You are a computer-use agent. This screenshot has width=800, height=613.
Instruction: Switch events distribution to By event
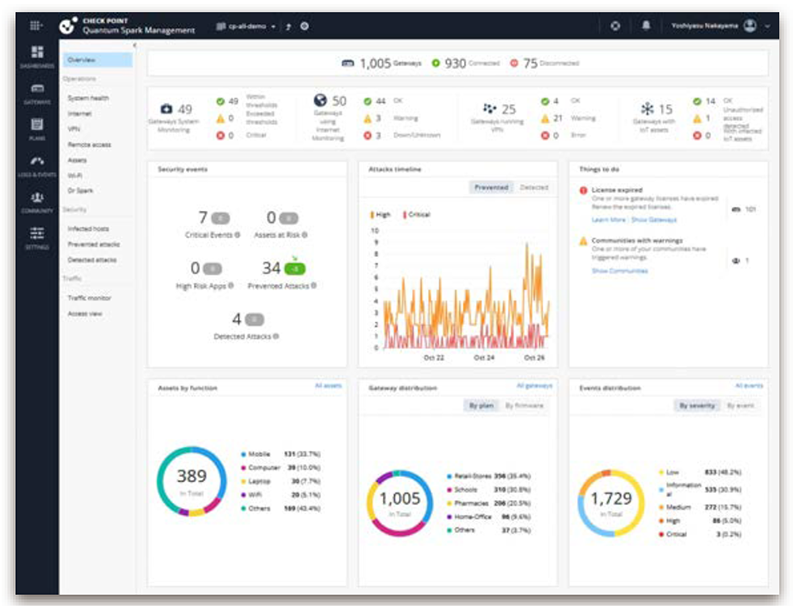(x=740, y=405)
